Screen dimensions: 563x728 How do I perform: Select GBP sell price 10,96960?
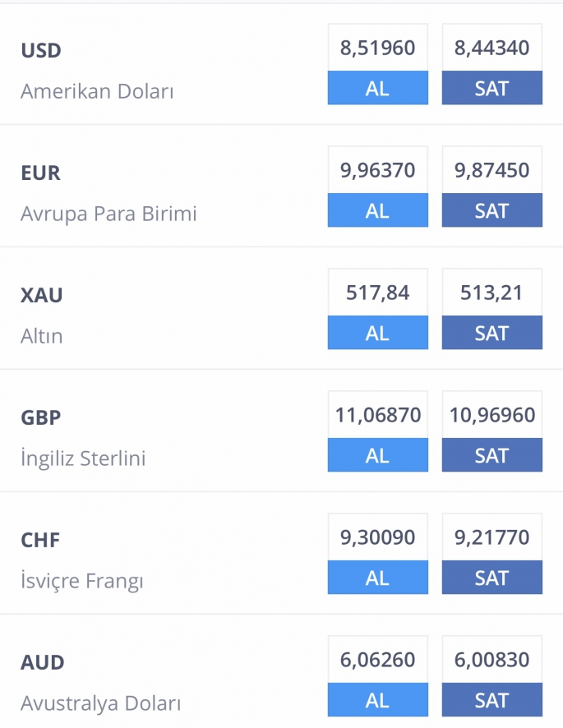pyautogui.click(x=492, y=415)
